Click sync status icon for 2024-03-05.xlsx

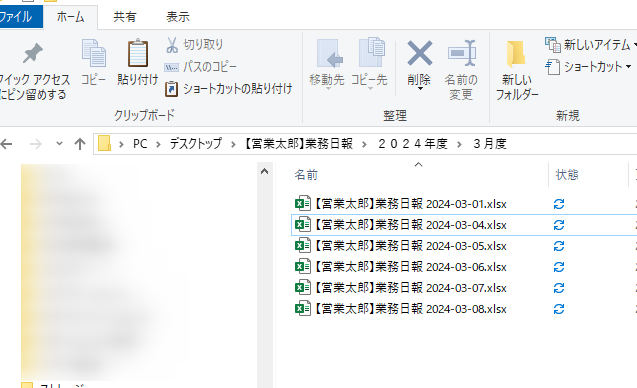[x=559, y=246]
